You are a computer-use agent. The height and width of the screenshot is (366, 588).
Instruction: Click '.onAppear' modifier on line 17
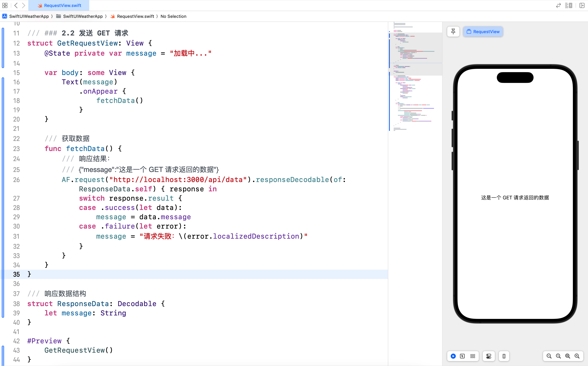pyautogui.click(x=98, y=91)
